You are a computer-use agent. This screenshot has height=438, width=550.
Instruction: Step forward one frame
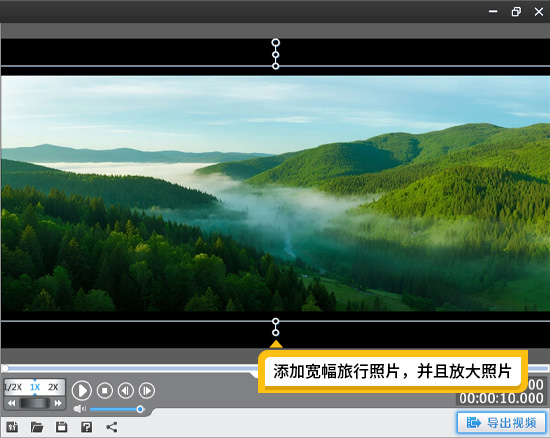point(147,390)
